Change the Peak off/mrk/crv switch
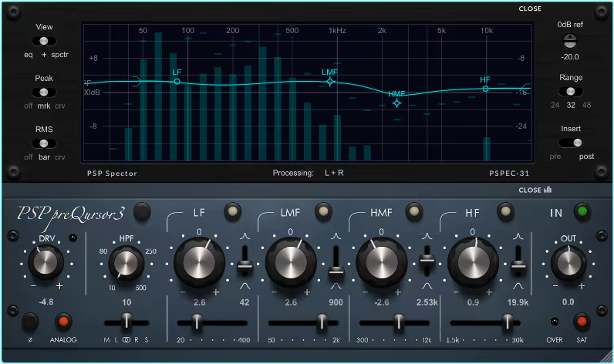This screenshot has width=614, height=364. pos(44,92)
